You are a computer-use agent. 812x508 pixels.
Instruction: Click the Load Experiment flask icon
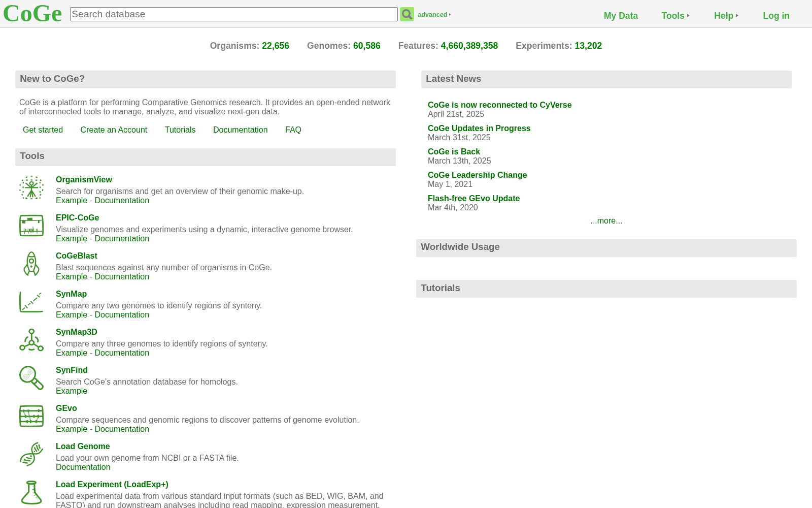31,493
